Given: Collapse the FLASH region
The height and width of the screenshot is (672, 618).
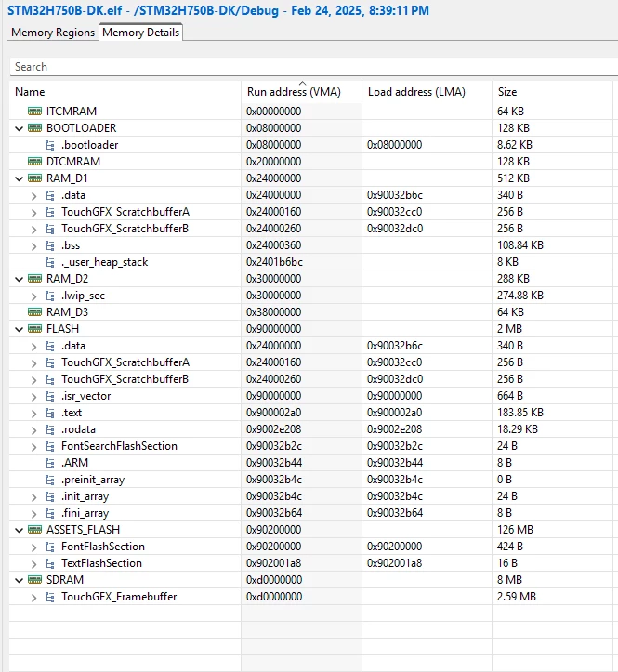Looking at the screenshot, I should point(19,329).
